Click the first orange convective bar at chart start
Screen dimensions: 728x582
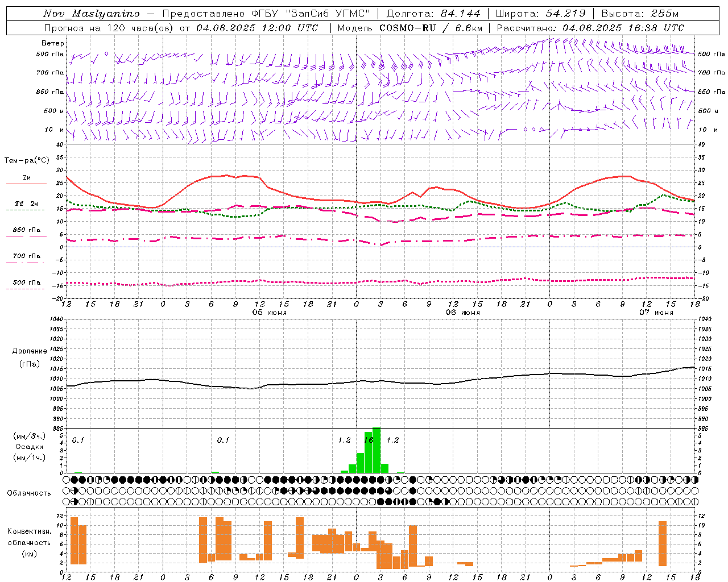[74, 541]
